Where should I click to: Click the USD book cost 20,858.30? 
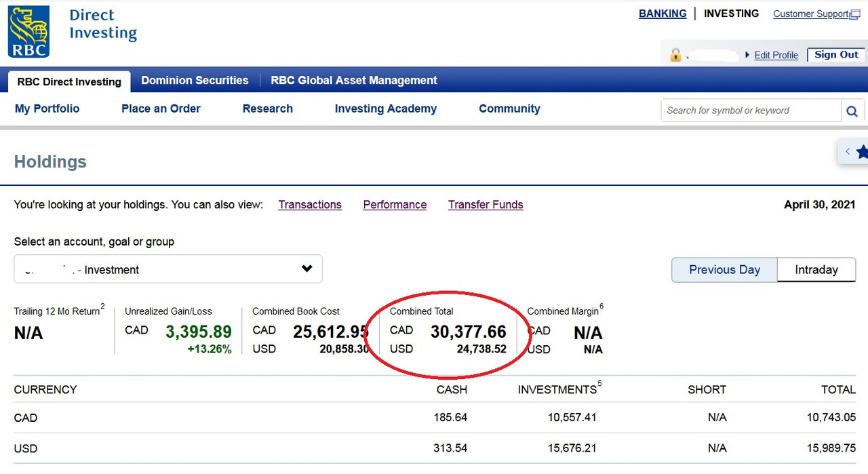pos(344,349)
